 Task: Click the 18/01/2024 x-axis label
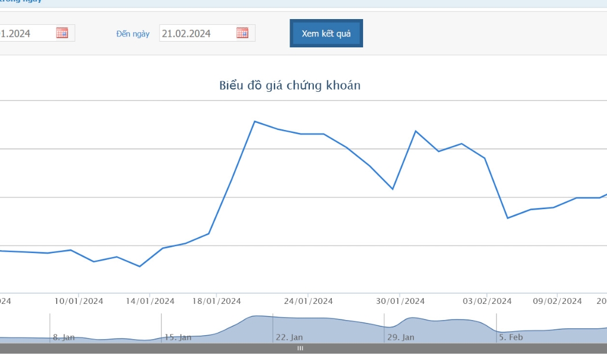tap(216, 301)
